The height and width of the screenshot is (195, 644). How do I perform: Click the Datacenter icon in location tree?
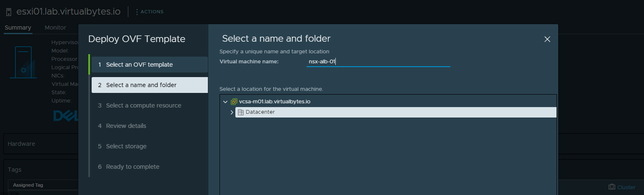pyautogui.click(x=241, y=112)
